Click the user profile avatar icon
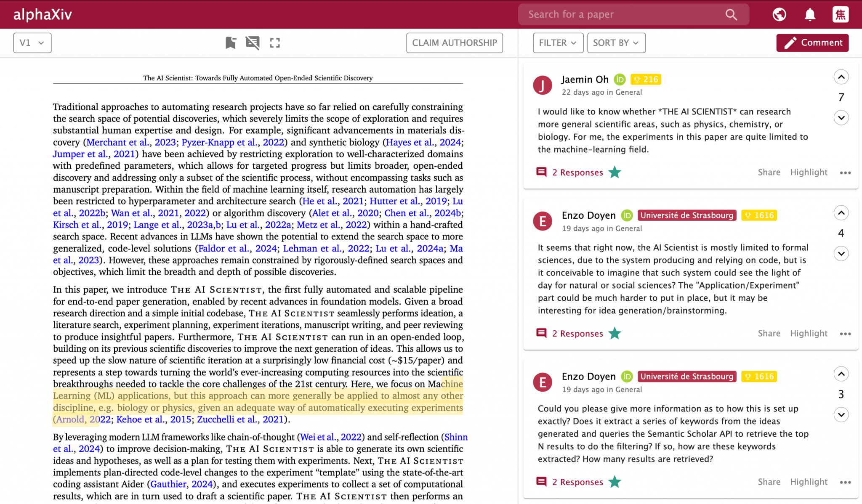Viewport: 862px width, 504px height. pyautogui.click(x=840, y=15)
